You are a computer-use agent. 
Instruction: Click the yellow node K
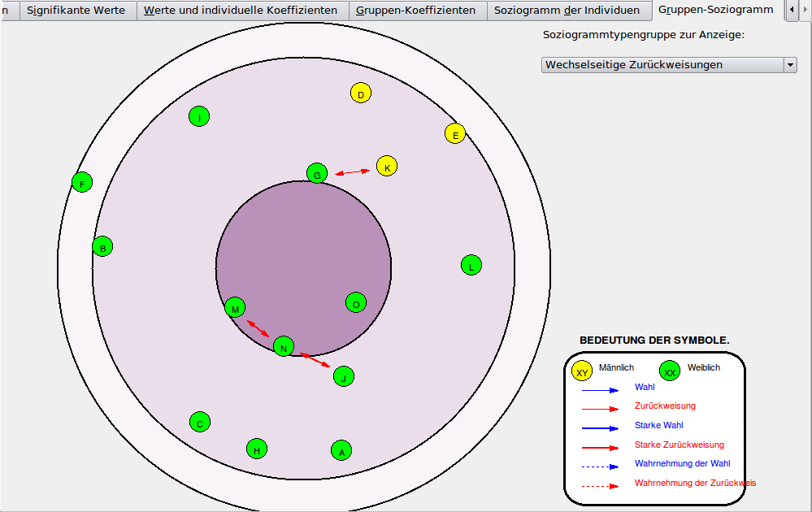(387, 167)
